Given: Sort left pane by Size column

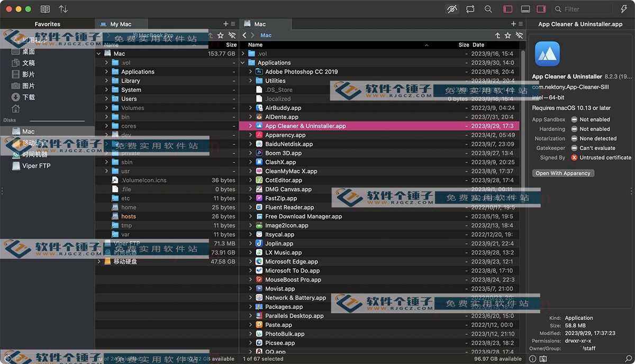Looking at the screenshot, I should [x=231, y=45].
